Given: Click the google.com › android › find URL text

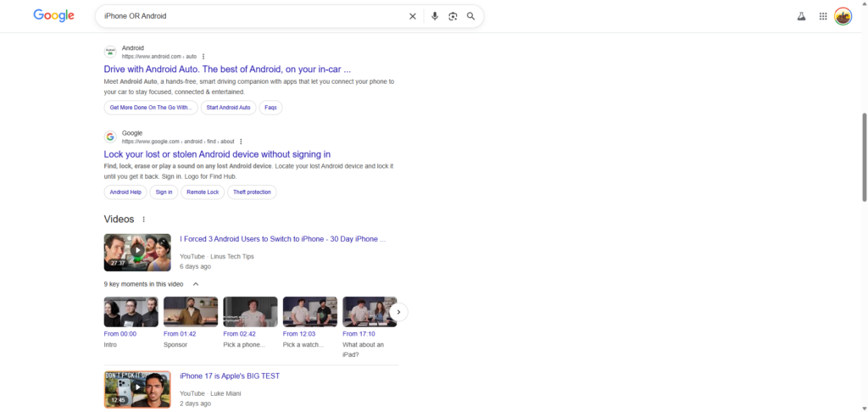Looking at the screenshot, I should tap(178, 142).
